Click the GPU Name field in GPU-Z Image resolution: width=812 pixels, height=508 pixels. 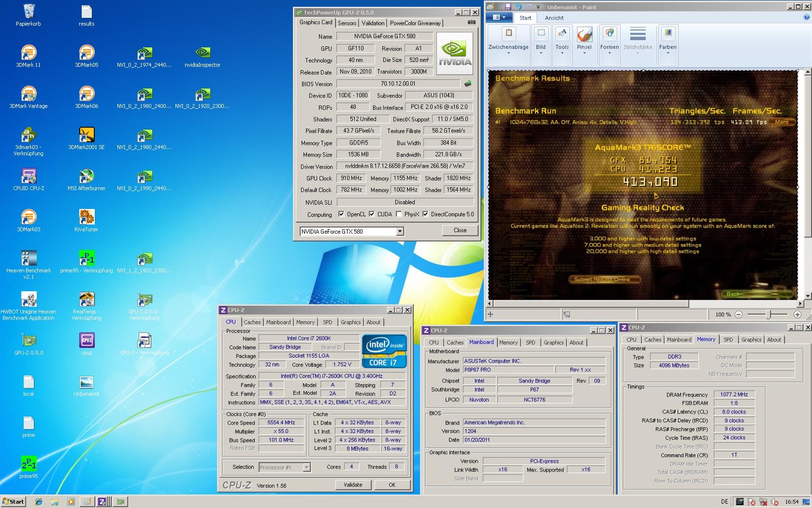(x=384, y=36)
